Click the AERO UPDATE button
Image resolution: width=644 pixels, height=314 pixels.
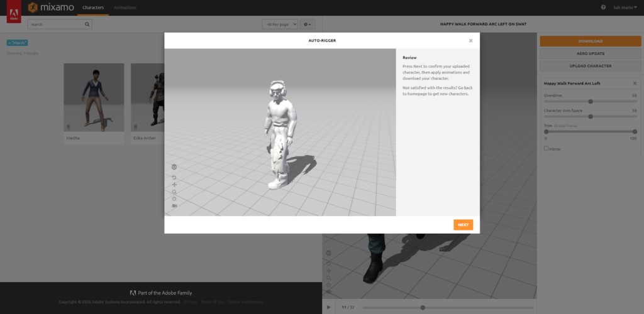pyautogui.click(x=590, y=53)
